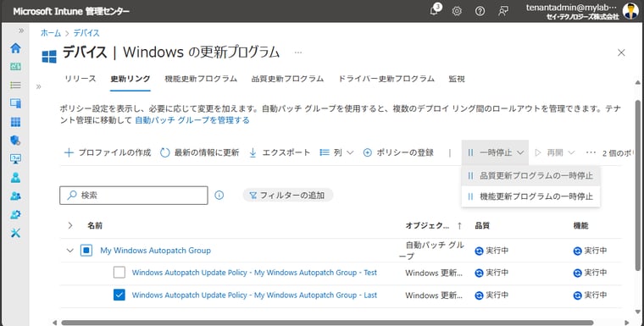644x326 pixels.
Task: Switch to the リリース tab
Action: click(x=80, y=79)
